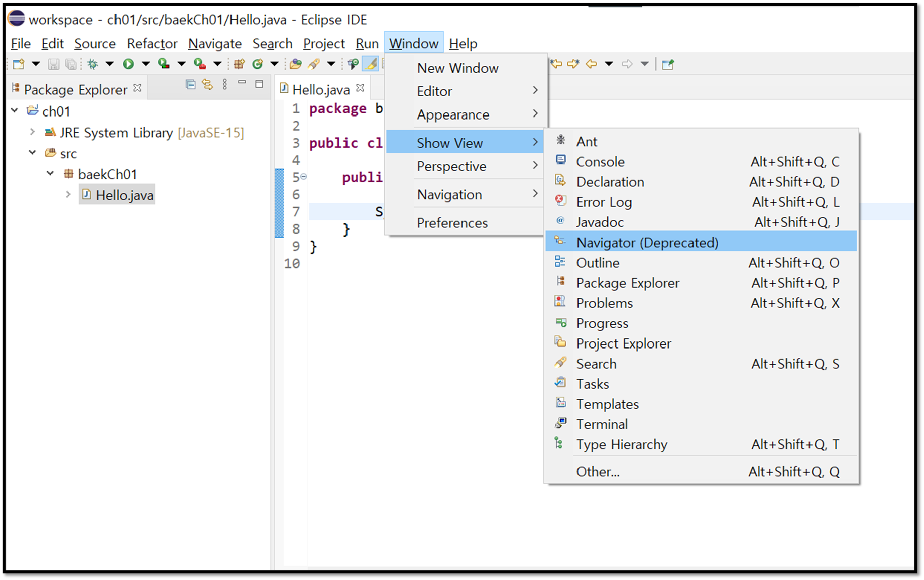Open the Debug configurations dropdown arrow
Image resolution: width=924 pixels, height=580 pixels.
[x=109, y=64]
